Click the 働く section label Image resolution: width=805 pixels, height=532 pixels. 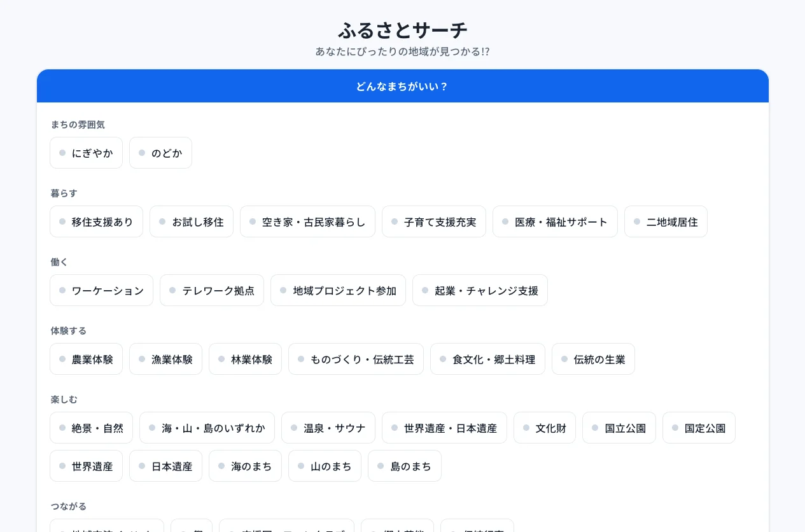[x=59, y=262]
